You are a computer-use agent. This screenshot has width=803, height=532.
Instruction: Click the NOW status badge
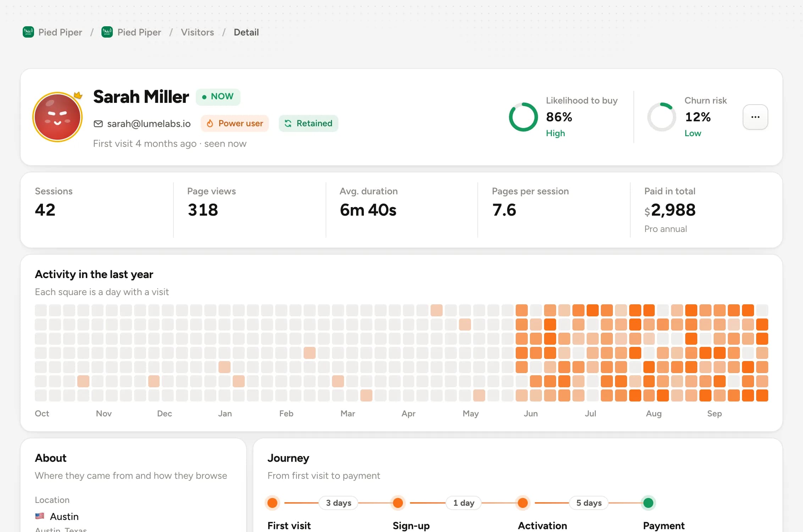click(x=218, y=96)
